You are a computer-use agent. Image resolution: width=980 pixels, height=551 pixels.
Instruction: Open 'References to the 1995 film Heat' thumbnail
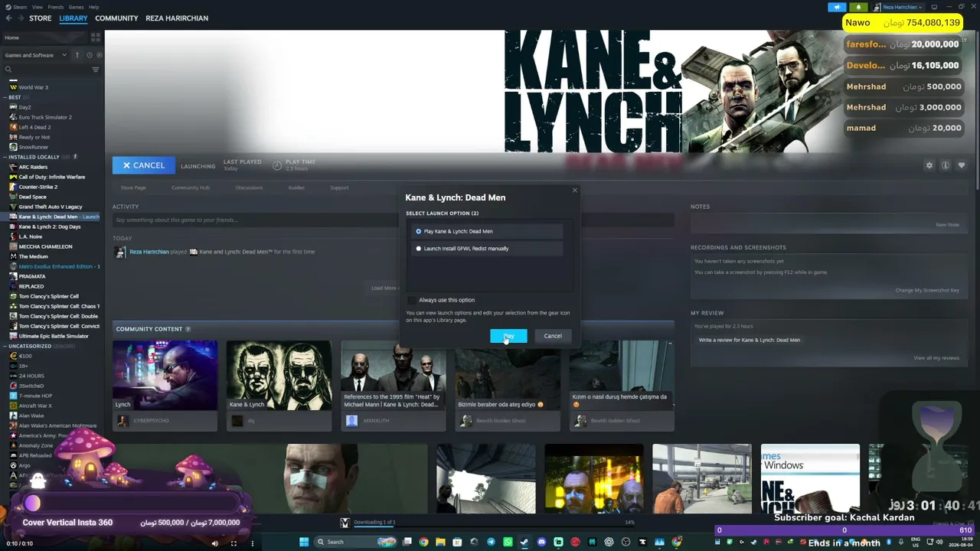coord(393,375)
